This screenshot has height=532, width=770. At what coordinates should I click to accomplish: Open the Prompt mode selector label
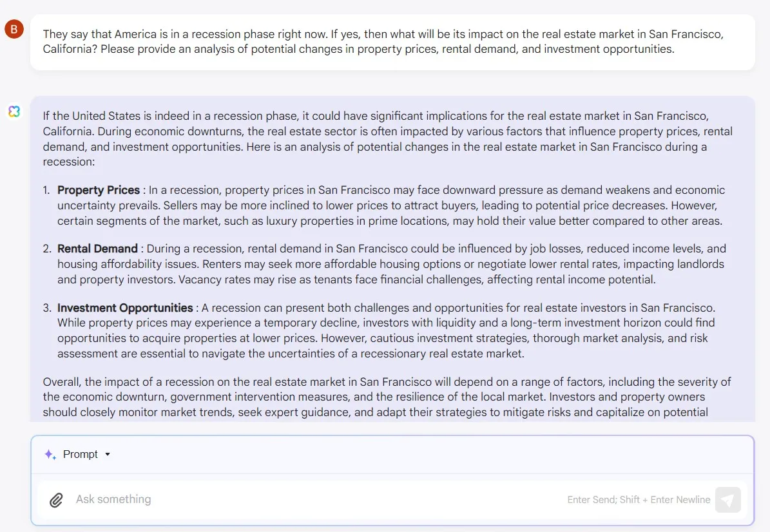pyautogui.click(x=81, y=454)
